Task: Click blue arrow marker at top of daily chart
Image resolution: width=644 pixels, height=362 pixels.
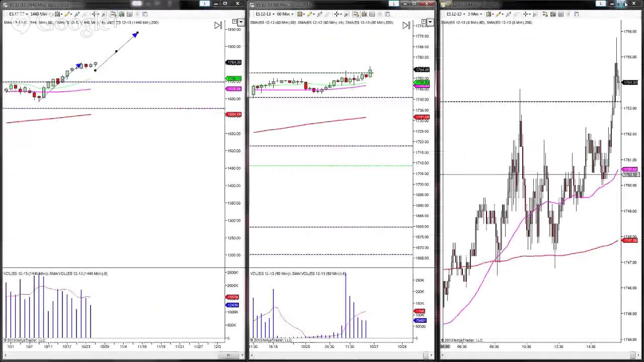Action: pyautogui.click(x=135, y=35)
